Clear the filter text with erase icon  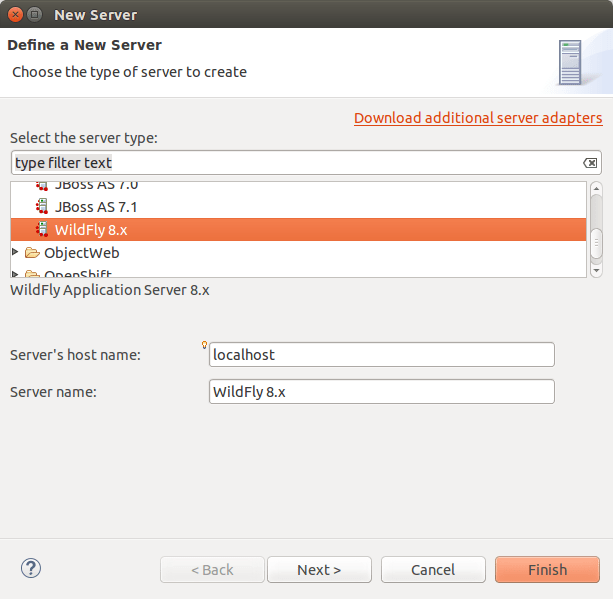pyautogui.click(x=590, y=163)
